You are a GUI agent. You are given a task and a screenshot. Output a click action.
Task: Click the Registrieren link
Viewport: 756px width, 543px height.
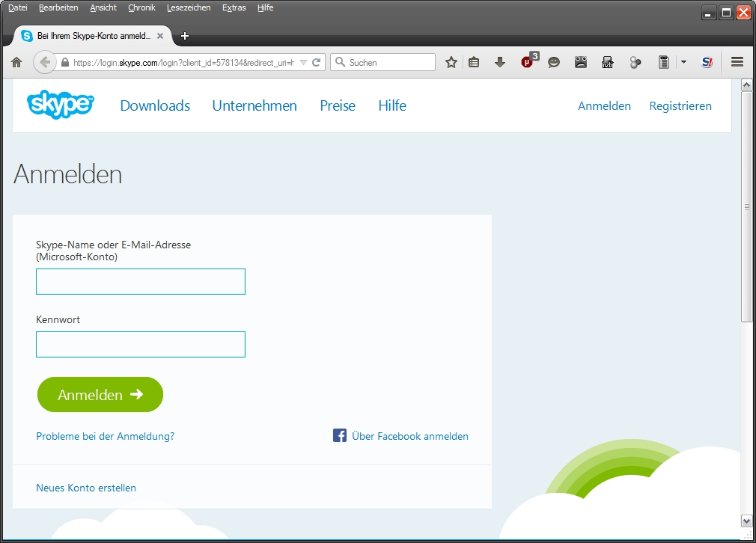tap(680, 106)
